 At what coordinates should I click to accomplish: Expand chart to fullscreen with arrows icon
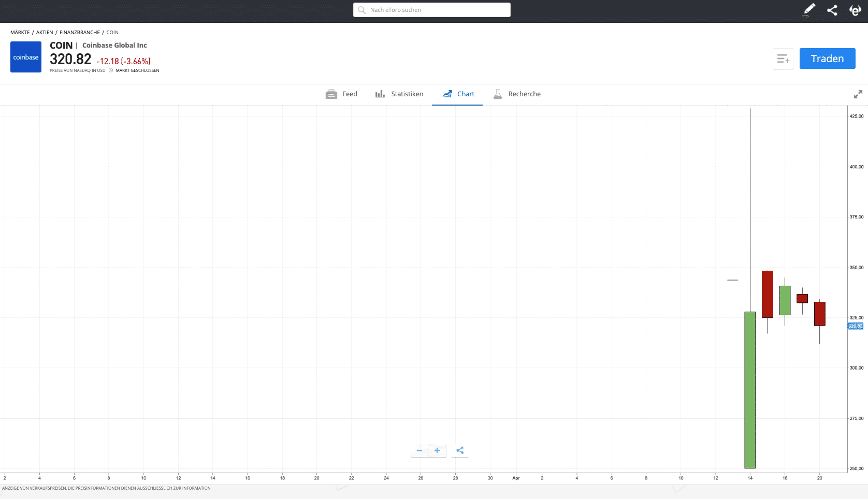click(858, 94)
